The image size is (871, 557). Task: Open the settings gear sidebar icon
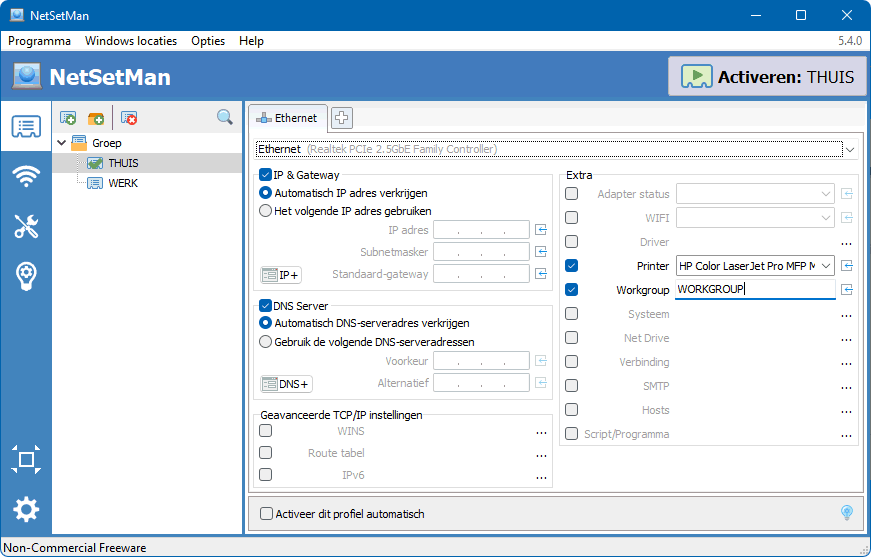point(26,509)
